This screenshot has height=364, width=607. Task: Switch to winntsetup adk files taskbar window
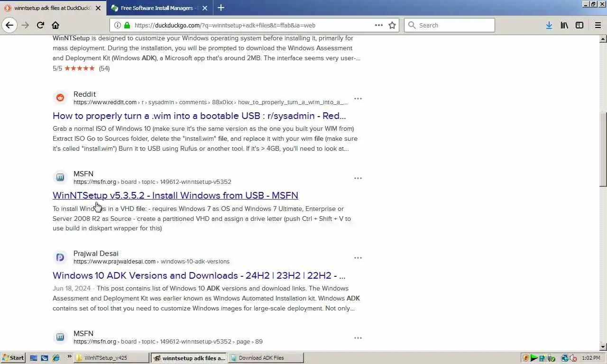pos(189,358)
